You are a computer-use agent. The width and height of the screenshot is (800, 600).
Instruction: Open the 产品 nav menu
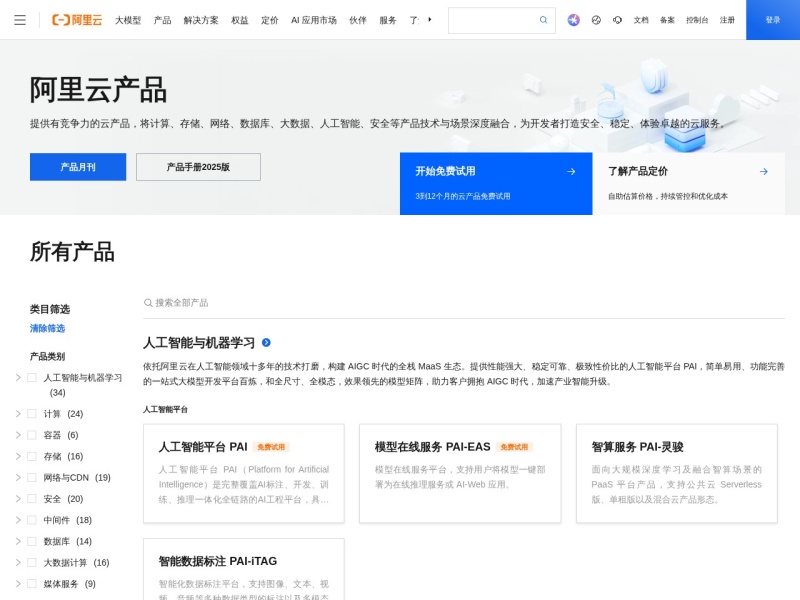pos(162,20)
